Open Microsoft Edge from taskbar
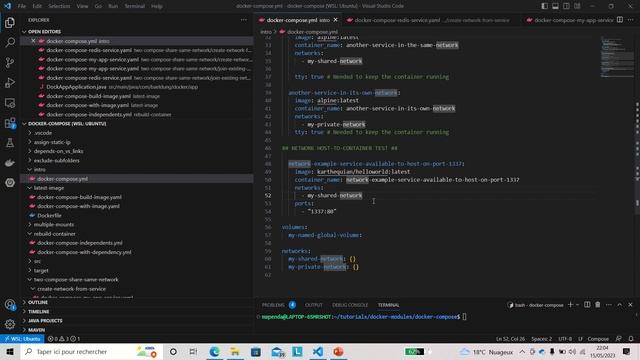Screen dimensions: 640x360 coord(214,351)
